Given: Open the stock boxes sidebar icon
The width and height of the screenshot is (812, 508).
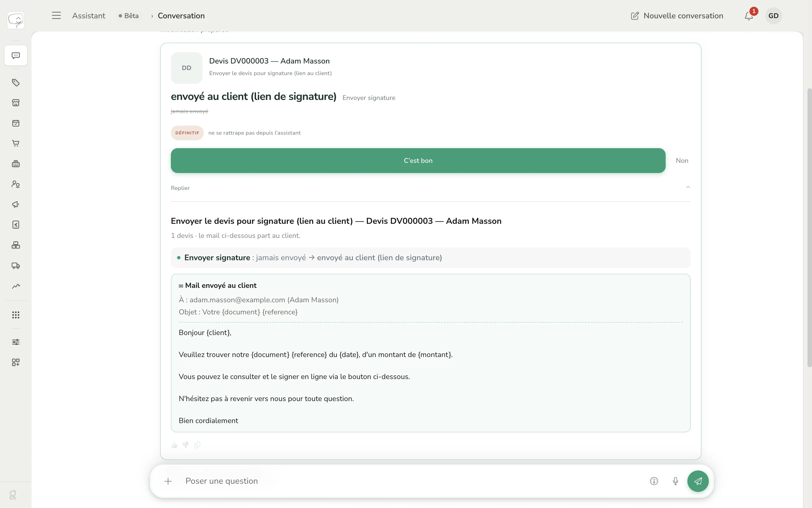Looking at the screenshot, I should 16,245.
